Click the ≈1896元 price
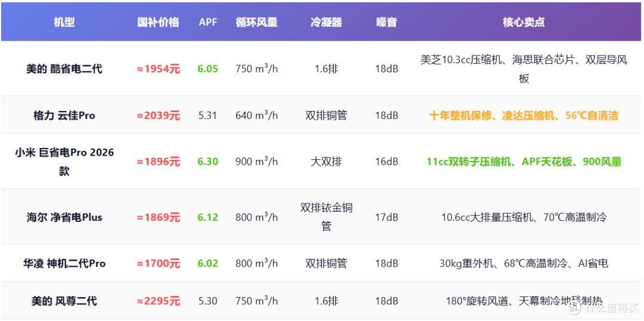This screenshot has height=321, width=644. coord(158,162)
